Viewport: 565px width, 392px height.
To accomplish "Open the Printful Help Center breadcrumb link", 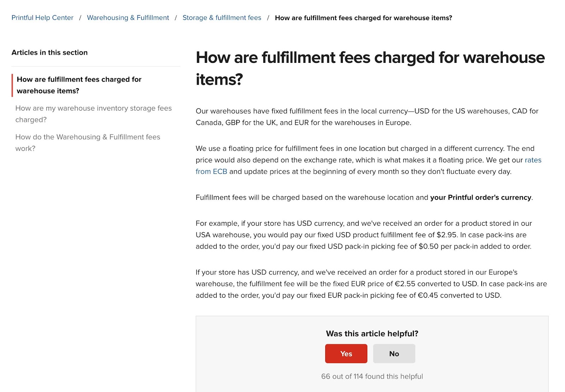I will (42, 18).
